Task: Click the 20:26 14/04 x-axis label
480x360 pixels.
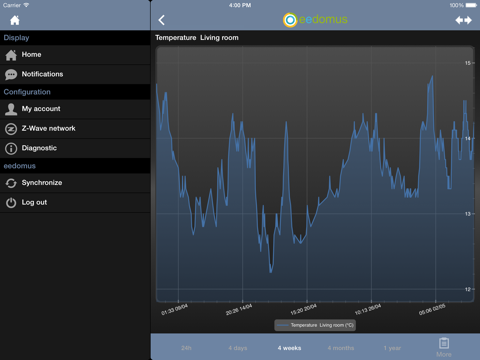Action: click(239, 310)
